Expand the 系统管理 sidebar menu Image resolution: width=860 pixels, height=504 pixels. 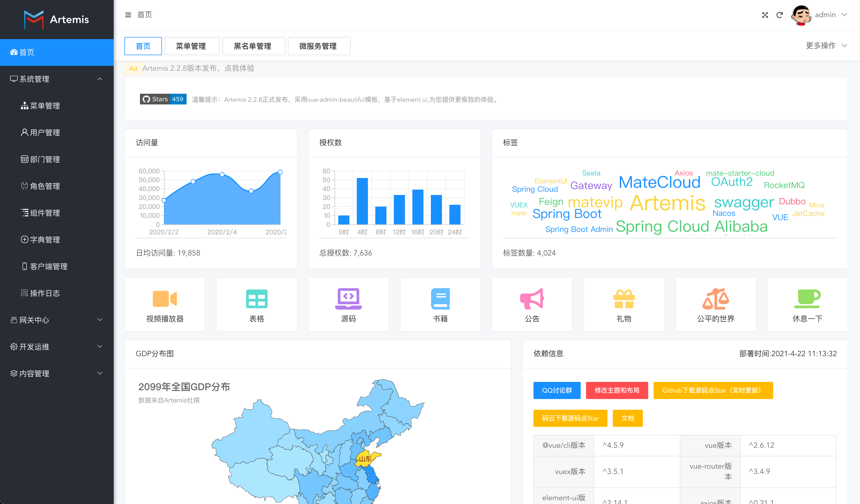[57, 79]
